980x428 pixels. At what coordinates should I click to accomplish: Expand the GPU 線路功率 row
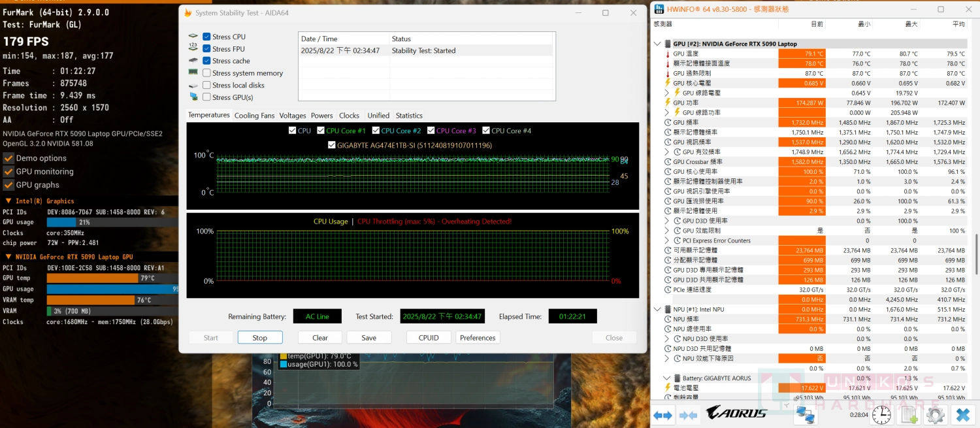click(x=668, y=112)
